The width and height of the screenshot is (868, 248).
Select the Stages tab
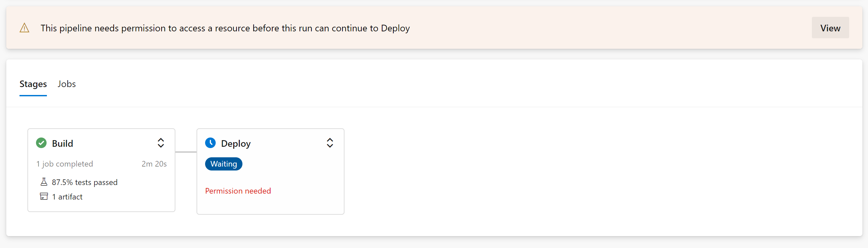click(33, 84)
